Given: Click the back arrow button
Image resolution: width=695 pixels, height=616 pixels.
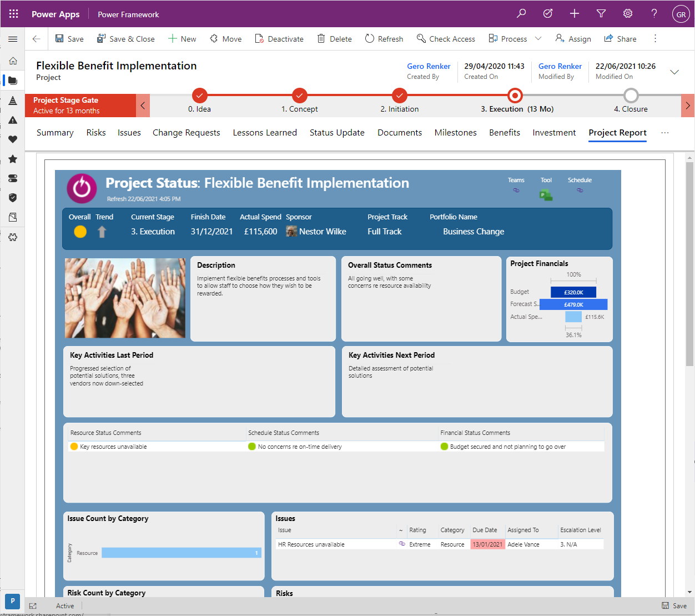Looking at the screenshot, I should pos(36,39).
